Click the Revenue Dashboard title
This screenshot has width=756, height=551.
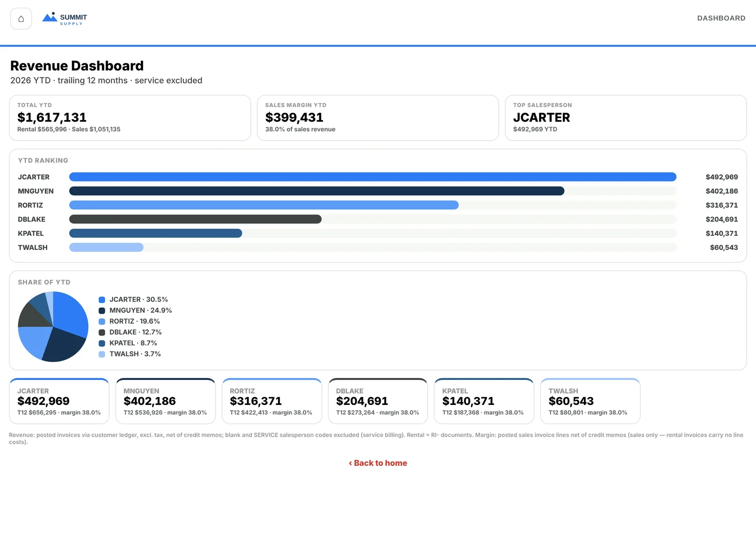tap(77, 66)
